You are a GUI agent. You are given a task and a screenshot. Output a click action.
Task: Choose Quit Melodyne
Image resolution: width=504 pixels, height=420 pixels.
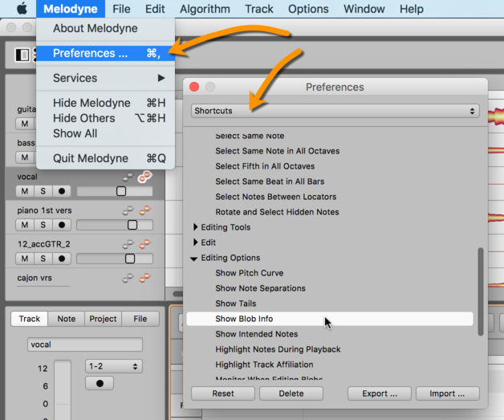click(106, 158)
